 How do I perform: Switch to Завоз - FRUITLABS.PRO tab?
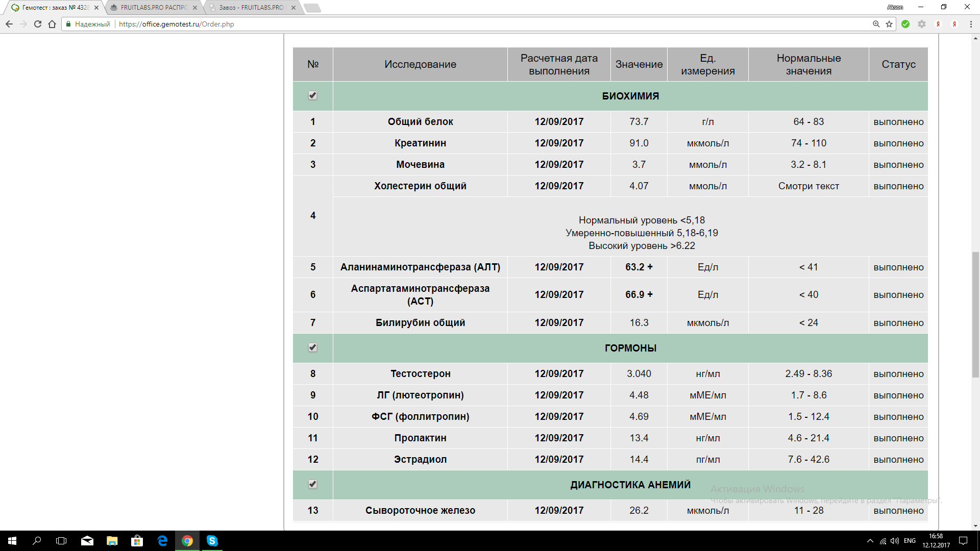(250, 8)
